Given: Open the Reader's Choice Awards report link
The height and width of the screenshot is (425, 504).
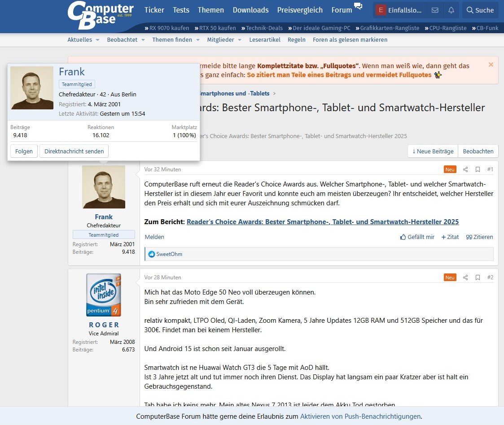Looking at the screenshot, I should tap(323, 222).
